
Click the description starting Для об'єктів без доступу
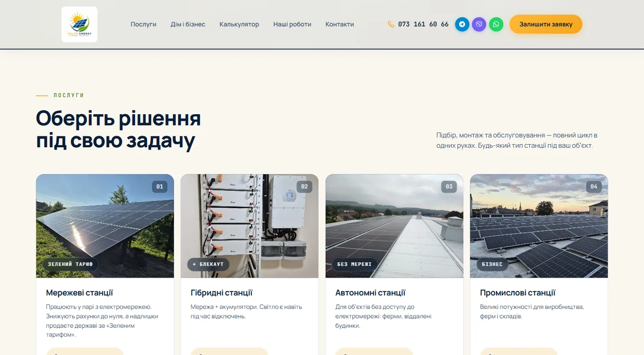(x=384, y=316)
